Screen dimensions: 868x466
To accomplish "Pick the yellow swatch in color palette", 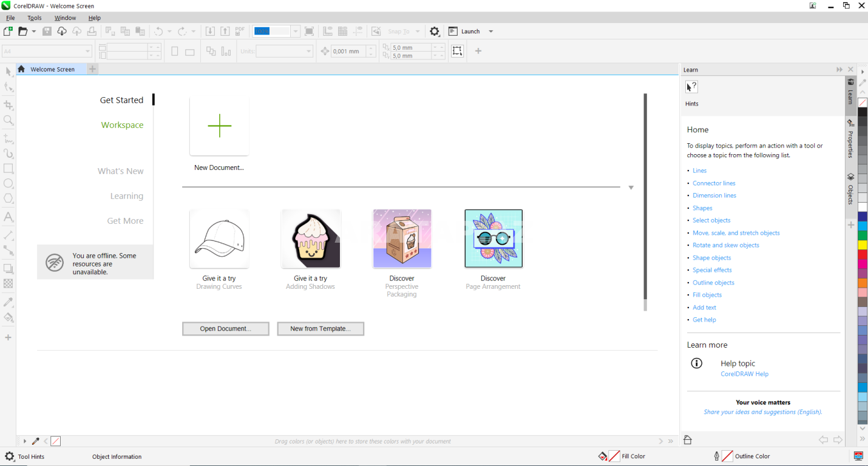I will coord(863,245).
